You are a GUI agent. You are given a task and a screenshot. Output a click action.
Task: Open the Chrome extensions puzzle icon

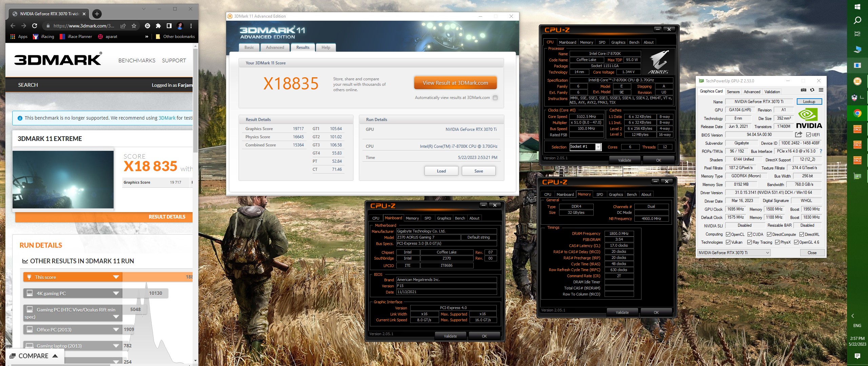click(158, 26)
